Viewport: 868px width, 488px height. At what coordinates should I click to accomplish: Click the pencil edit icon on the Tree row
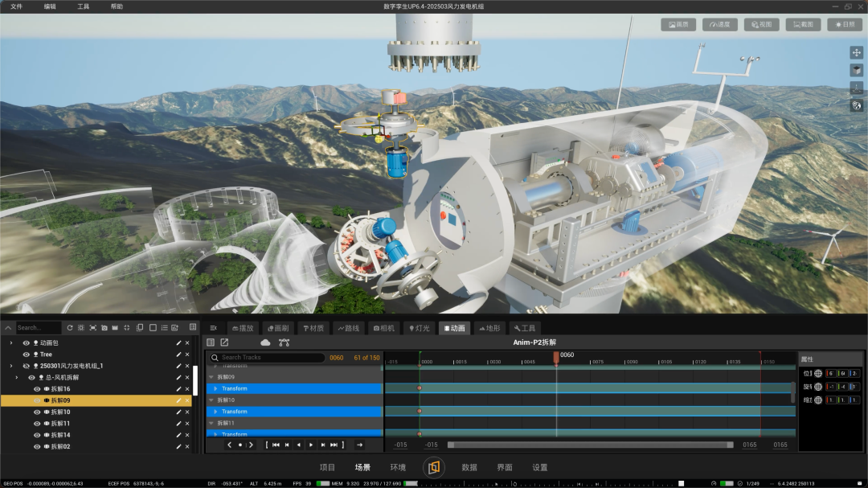click(178, 355)
